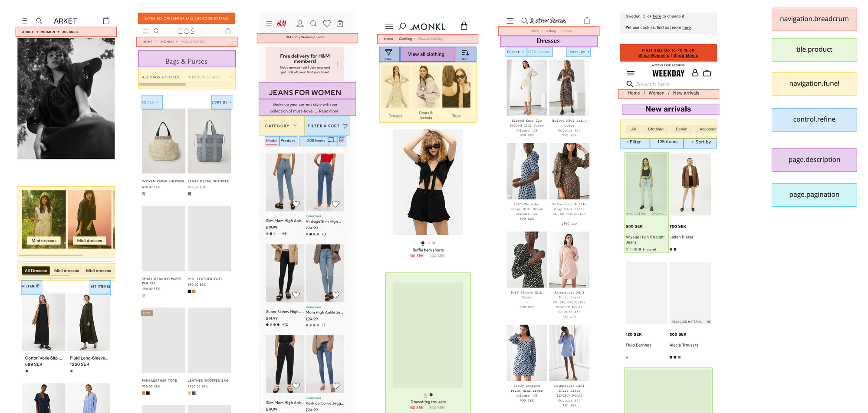Select the Weekday All category tab

(x=633, y=129)
